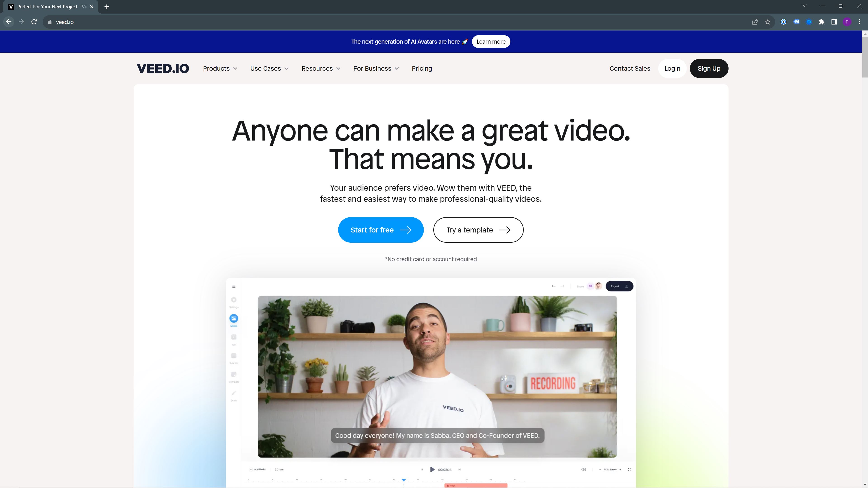Click the Media icon in editor sidebar
Image resolution: width=868 pixels, height=488 pixels.
(234, 318)
